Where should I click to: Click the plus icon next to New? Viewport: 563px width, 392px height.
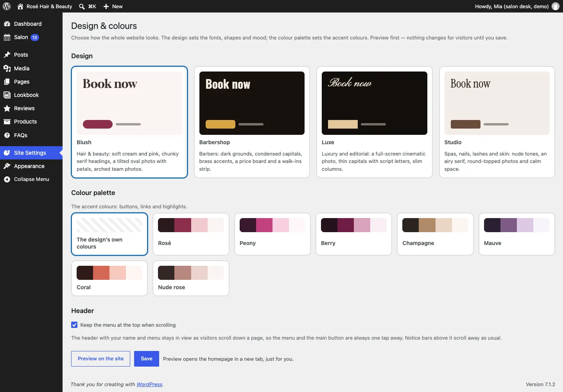[x=106, y=6]
